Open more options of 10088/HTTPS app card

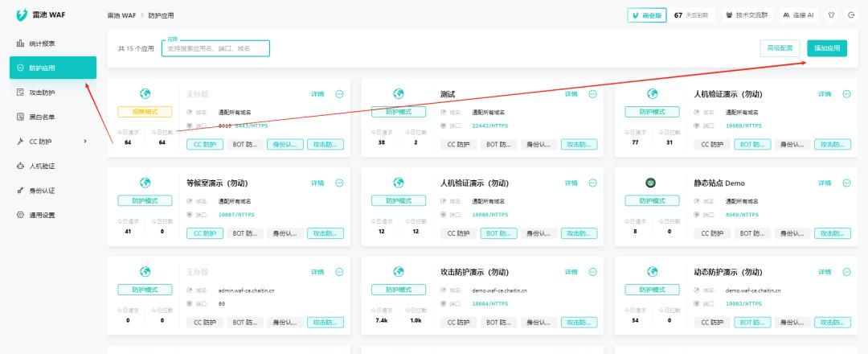point(846,94)
